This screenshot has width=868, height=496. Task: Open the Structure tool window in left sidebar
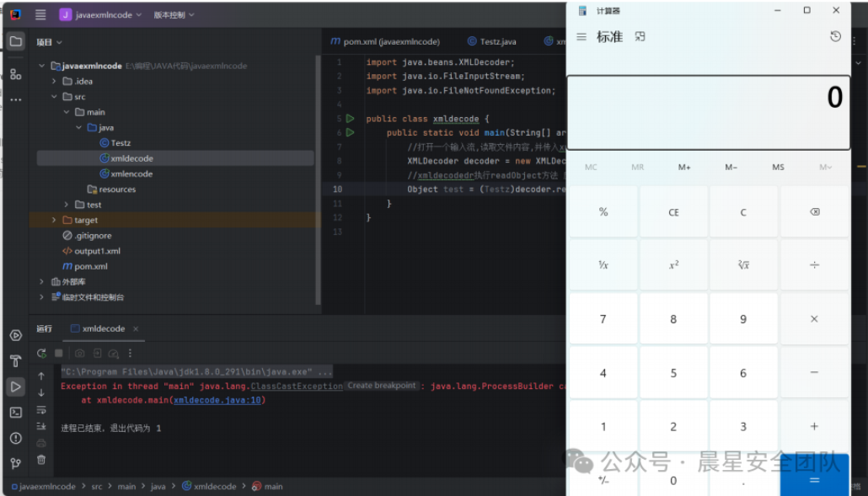click(x=15, y=74)
